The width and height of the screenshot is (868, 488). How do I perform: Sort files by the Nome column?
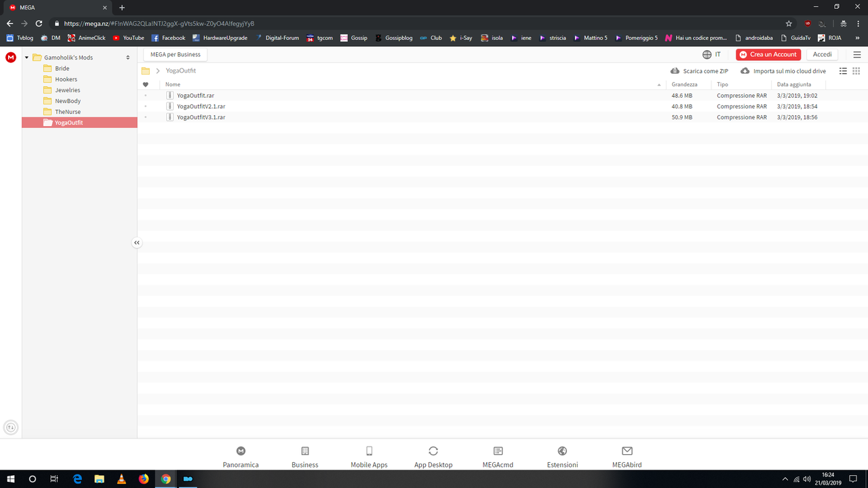coord(173,85)
